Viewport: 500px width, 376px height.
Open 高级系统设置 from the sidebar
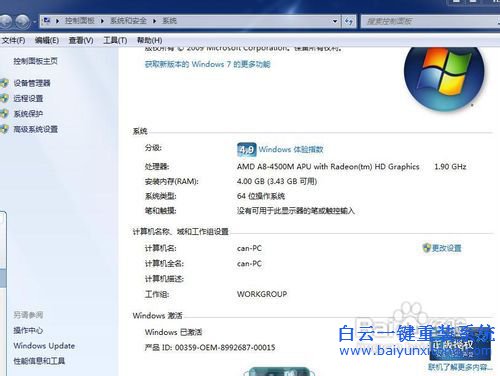pos(36,129)
